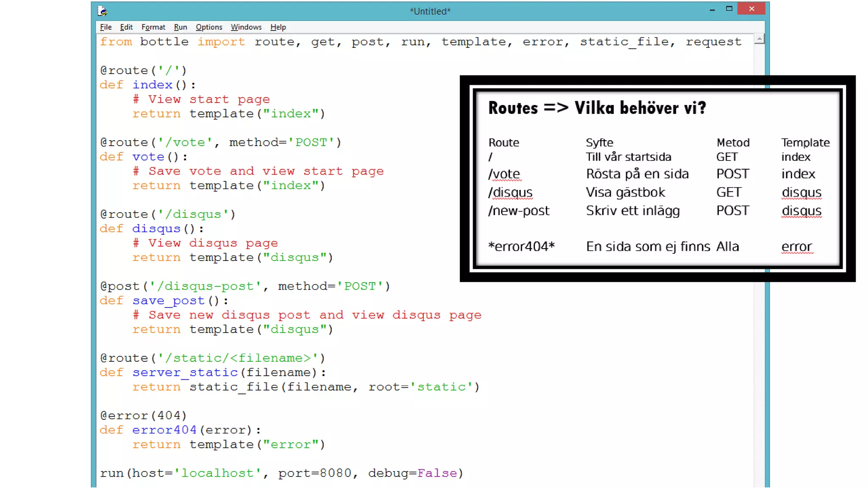This screenshot has height=488, width=868.
Task: Open the Help menu
Action: click(x=278, y=27)
